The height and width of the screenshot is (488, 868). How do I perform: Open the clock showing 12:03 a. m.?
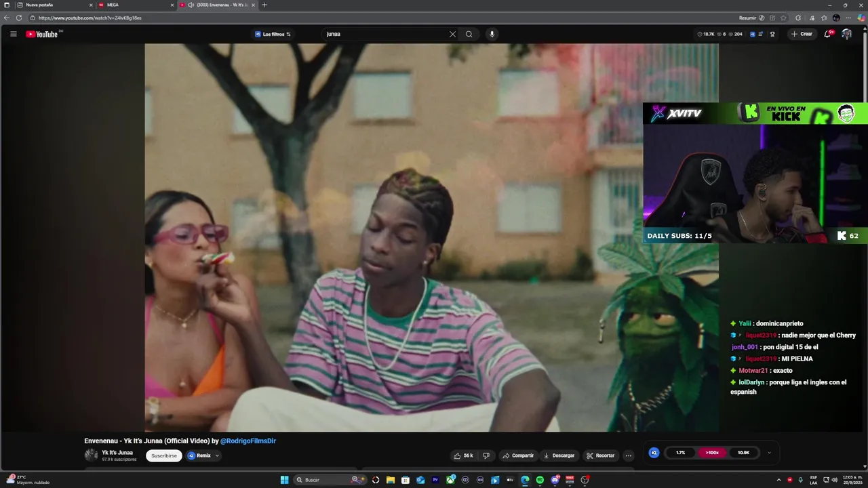pyautogui.click(x=853, y=480)
